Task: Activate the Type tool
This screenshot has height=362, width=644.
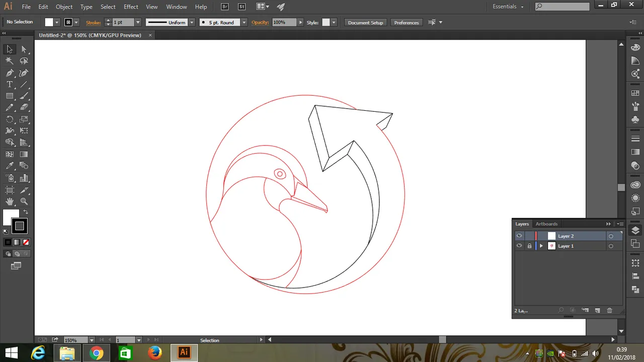Action: [10, 85]
